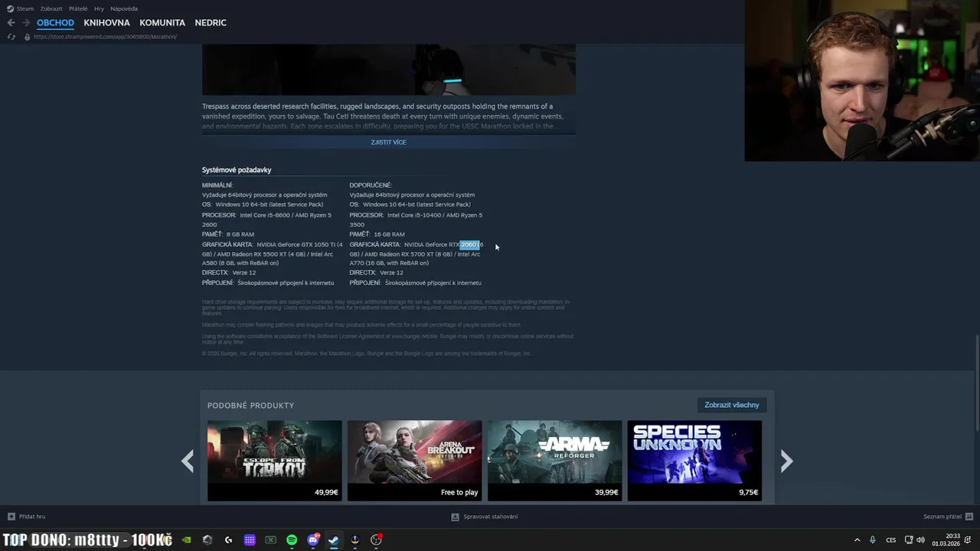980x551 pixels.
Task: Open the clock showing 20:33
Action: 946,540
